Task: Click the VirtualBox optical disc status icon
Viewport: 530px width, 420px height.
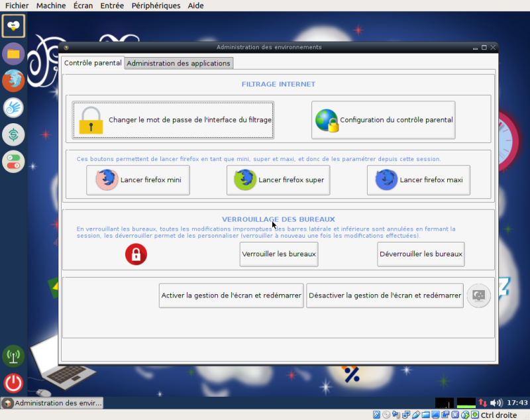Action: click(386, 415)
